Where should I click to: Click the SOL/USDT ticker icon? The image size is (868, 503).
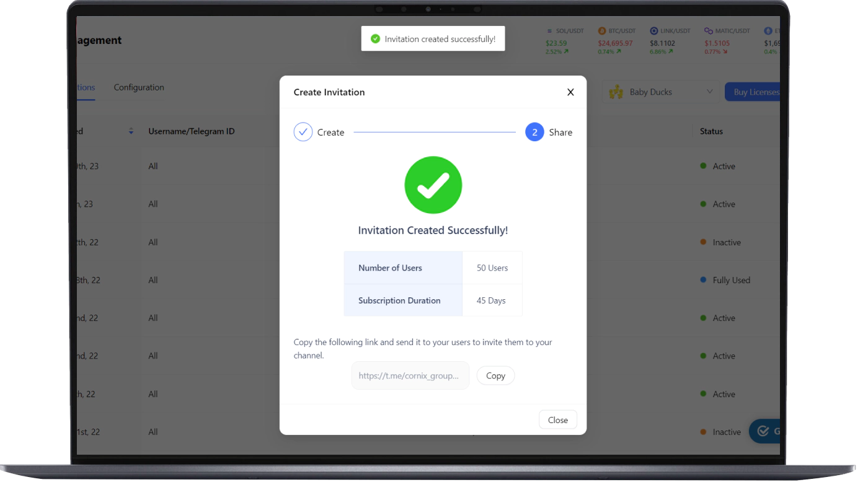[549, 31]
